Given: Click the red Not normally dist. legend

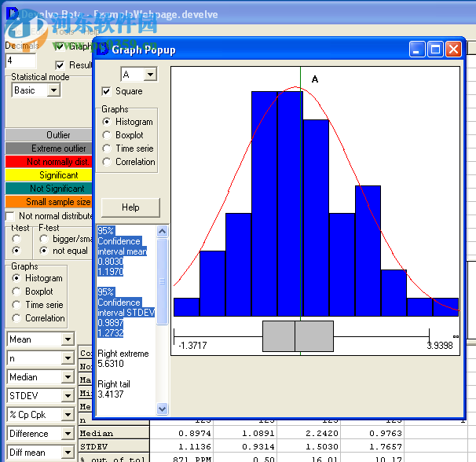Looking at the screenshot, I should (x=49, y=162).
